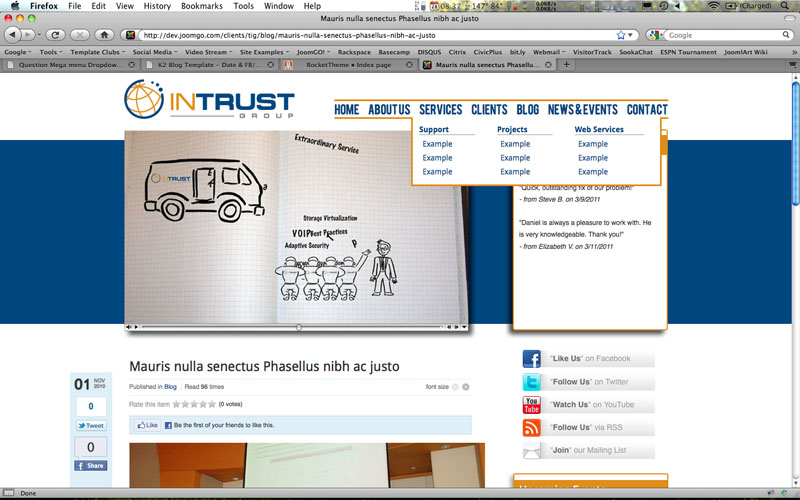Click the Facebook Like button

pos(147,425)
